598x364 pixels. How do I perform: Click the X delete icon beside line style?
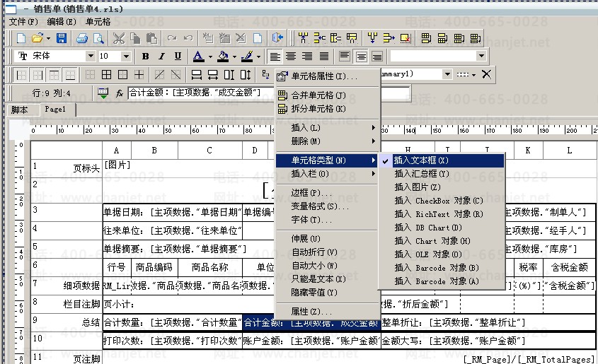point(486,74)
